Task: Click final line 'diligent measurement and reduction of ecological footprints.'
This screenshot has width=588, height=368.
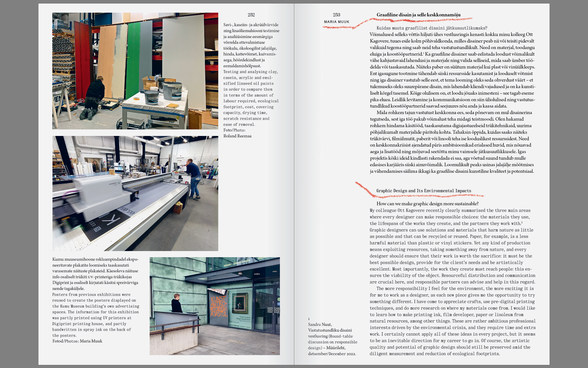Action: pyautogui.click(x=435, y=354)
